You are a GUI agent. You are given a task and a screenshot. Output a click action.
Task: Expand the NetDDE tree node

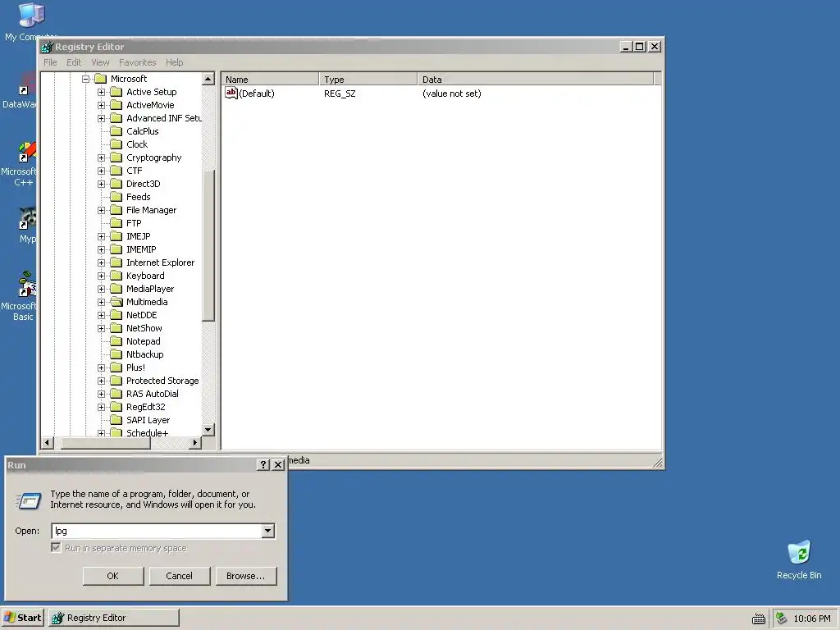click(101, 316)
